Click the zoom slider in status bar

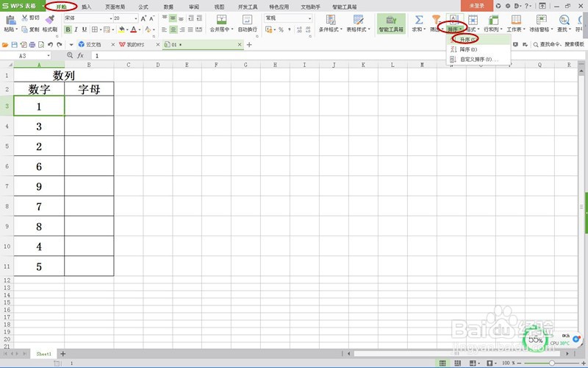[552, 363]
